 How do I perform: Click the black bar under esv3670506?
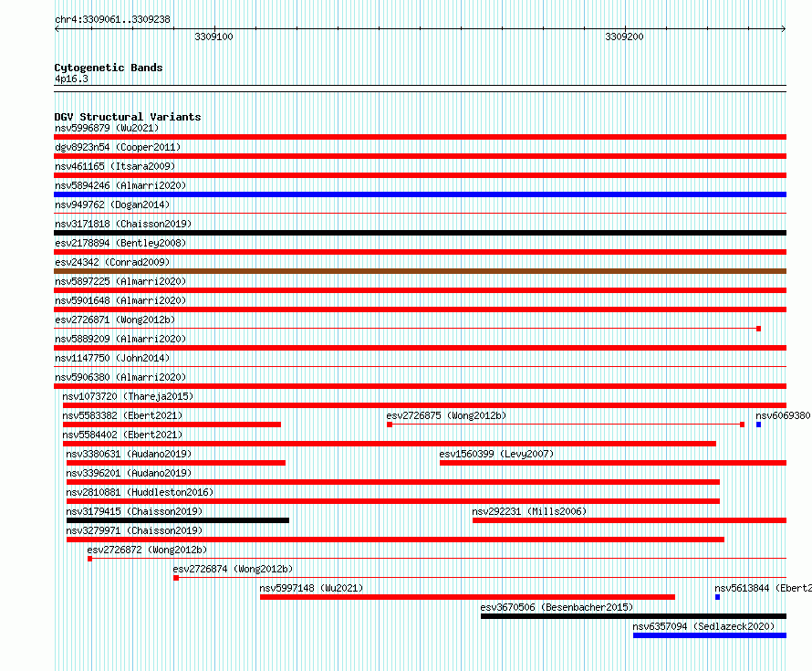(x=634, y=616)
